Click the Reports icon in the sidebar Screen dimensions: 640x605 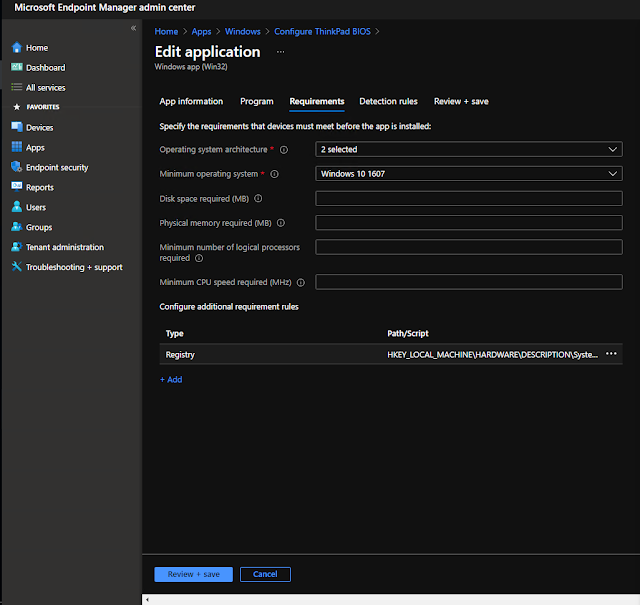pos(17,187)
